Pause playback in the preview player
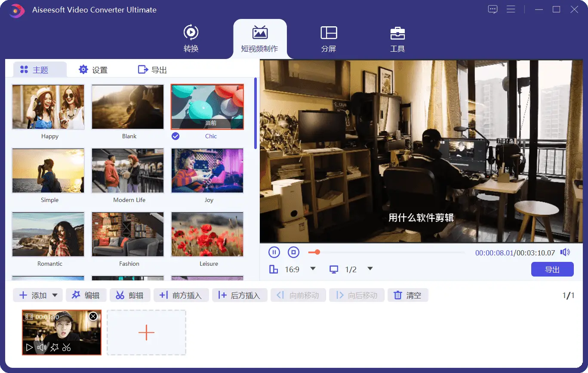588x373 pixels. point(274,252)
